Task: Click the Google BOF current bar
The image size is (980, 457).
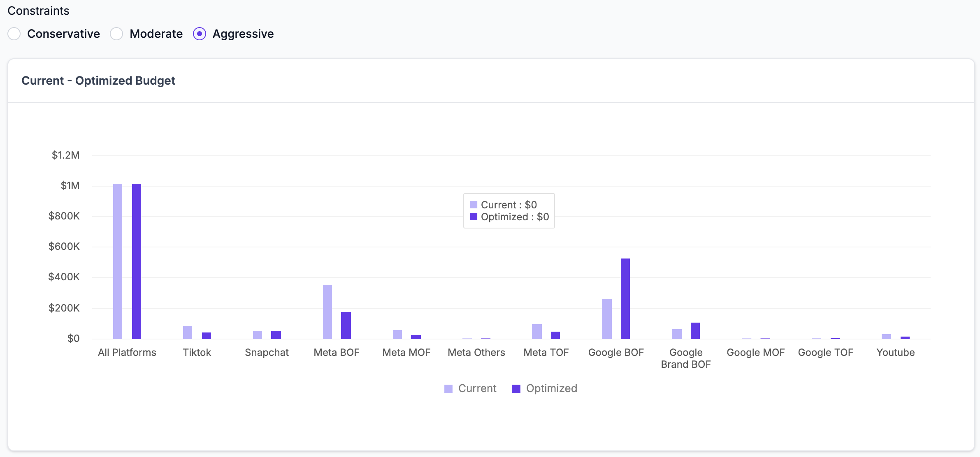Action: pos(607,319)
